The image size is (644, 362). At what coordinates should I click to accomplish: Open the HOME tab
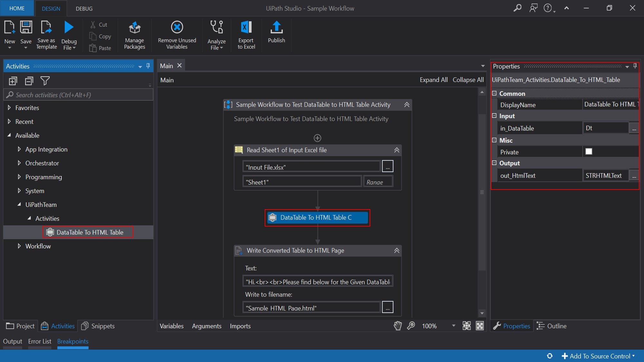[x=17, y=8]
